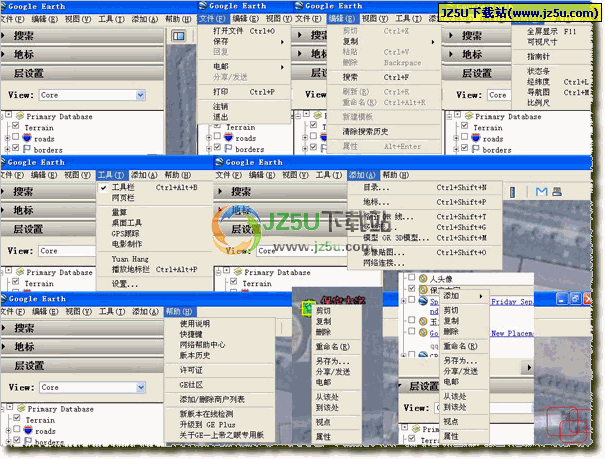The width and height of the screenshot is (605, 459).
Task: Toggle the borders checkbox in the File-menu window
Action: (218, 147)
